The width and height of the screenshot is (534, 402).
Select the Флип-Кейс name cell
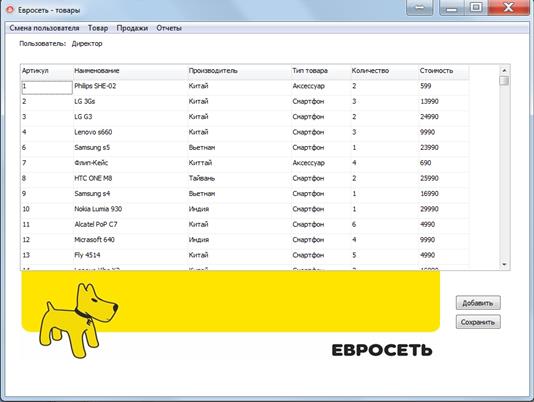click(130, 163)
